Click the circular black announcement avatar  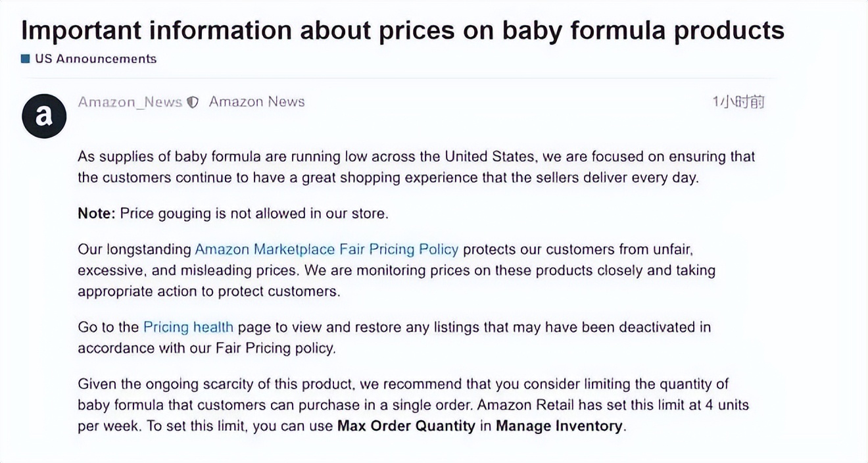[x=43, y=116]
